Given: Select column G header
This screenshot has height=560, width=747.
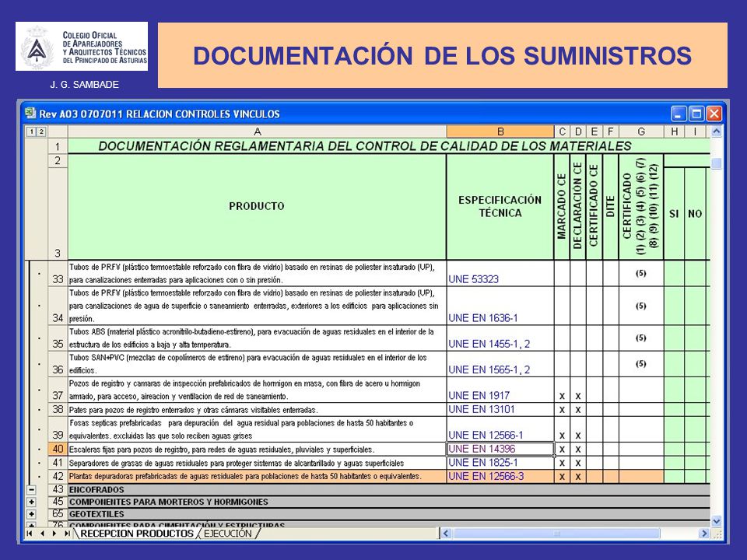Looking at the screenshot, I should tap(641, 131).
